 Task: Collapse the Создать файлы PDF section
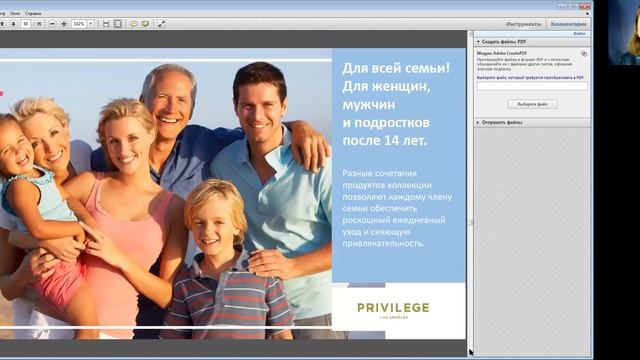click(x=478, y=42)
